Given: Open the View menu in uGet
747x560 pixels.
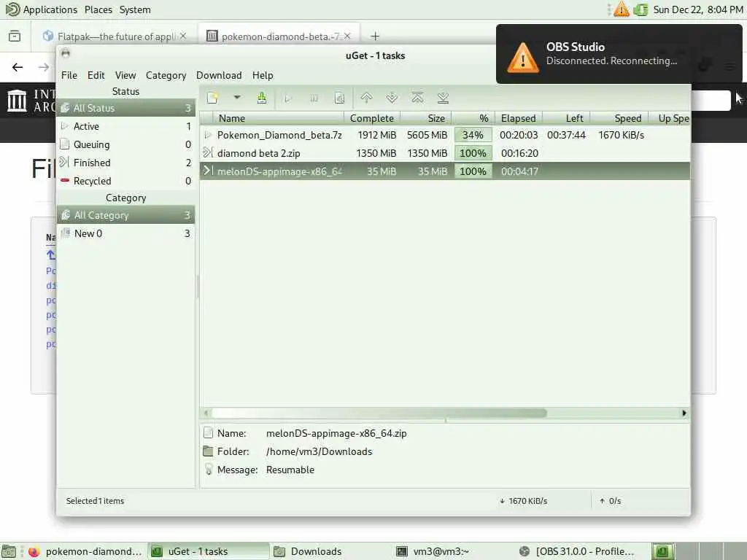Looking at the screenshot, I should point(125,75).
